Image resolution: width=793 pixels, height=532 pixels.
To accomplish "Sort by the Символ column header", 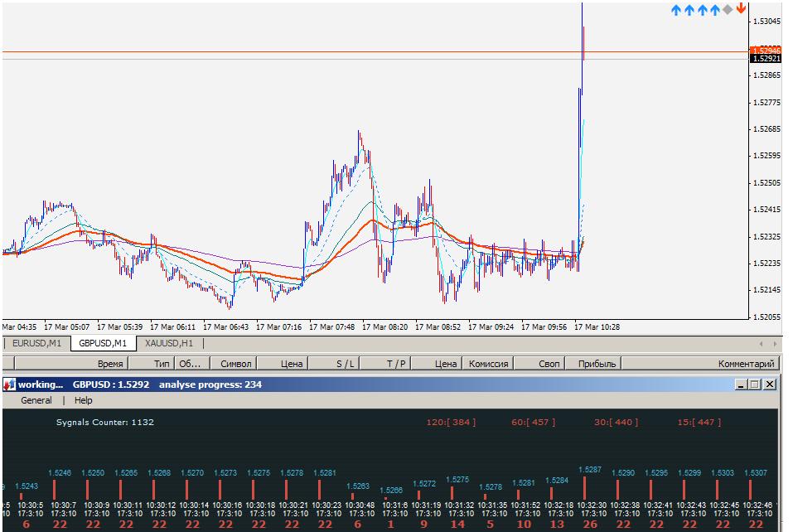I will tap(232, 364).
